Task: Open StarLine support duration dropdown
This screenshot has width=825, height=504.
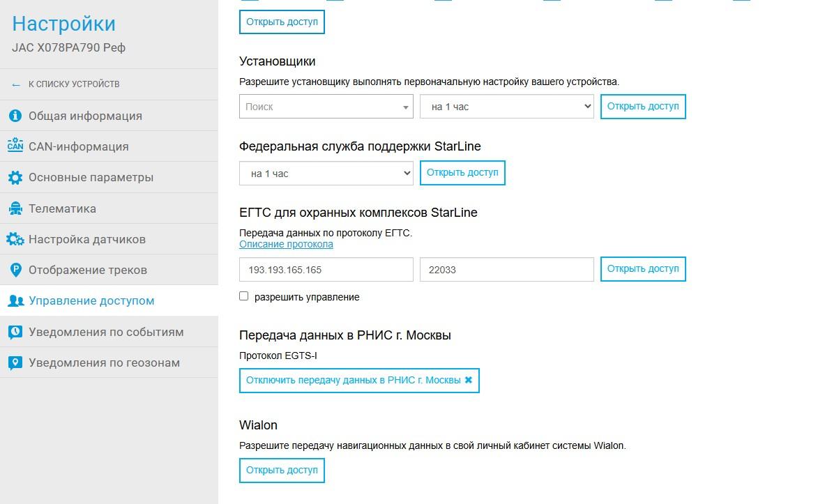Action: point(326,174)
